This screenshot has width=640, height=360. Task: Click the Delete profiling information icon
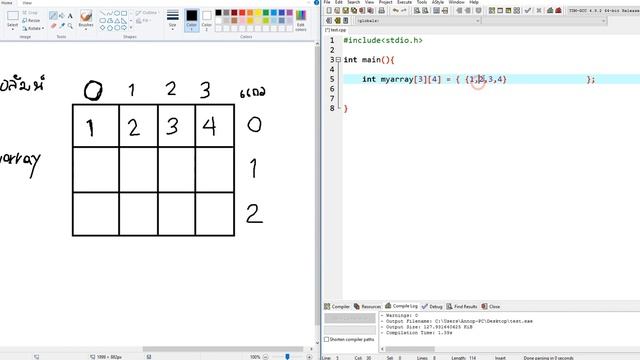tap(558, 10)
